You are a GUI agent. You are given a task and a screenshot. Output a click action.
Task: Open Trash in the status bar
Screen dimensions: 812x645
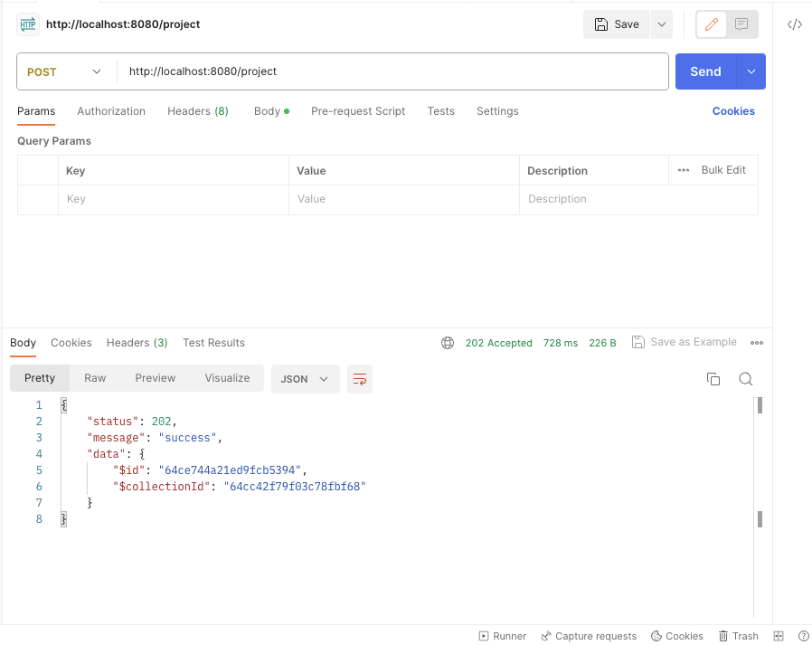[x=739, y=636]
